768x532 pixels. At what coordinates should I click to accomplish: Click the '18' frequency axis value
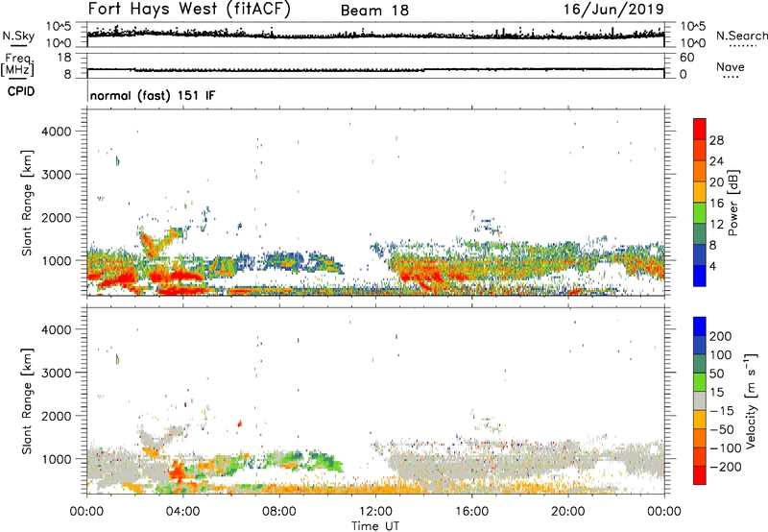point(64,58)
